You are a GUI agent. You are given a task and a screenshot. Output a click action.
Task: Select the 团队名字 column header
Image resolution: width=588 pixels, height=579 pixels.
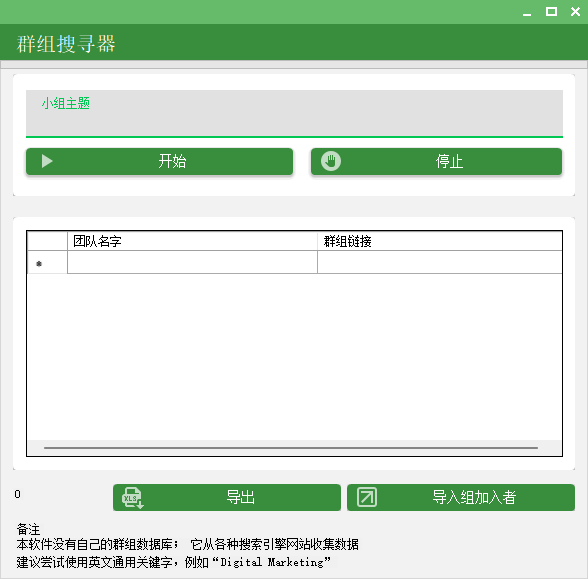tap(192, 241)
